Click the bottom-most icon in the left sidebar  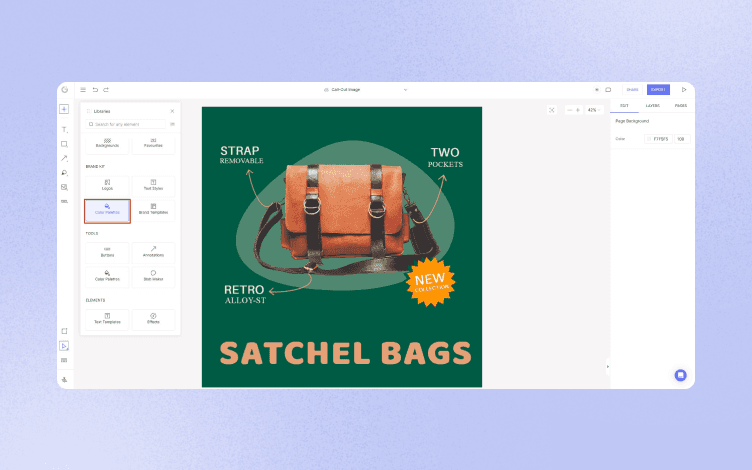click(x=64, y=379)
